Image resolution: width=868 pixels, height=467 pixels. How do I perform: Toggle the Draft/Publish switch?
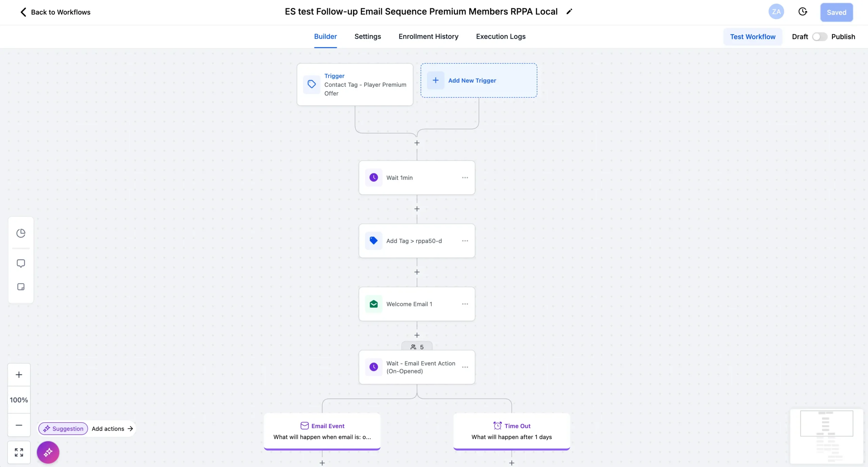(x=820, y=37)
